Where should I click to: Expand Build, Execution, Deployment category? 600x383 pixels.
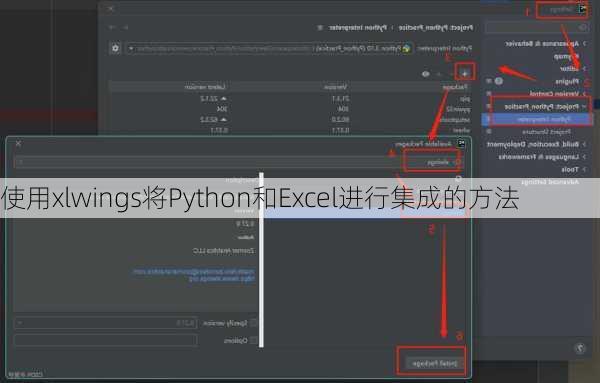584,144
